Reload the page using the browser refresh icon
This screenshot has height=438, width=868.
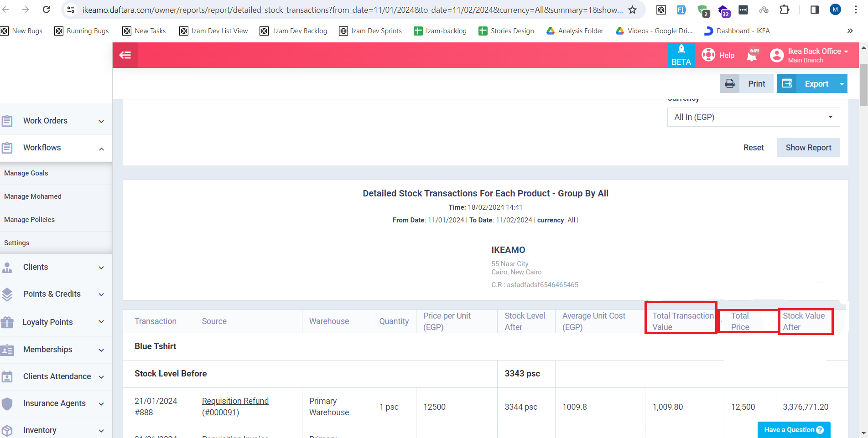click(x=46, y=10)
